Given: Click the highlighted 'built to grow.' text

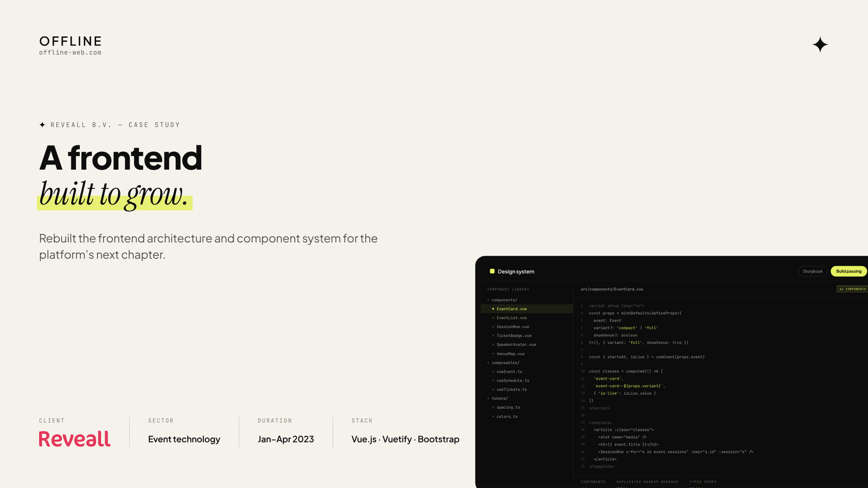Looking at the screenshot, I should coord(114,194).
